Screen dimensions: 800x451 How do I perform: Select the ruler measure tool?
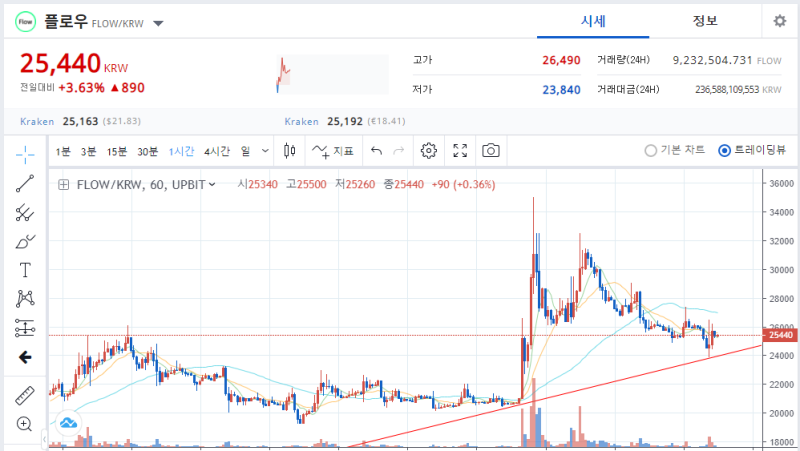24,395
